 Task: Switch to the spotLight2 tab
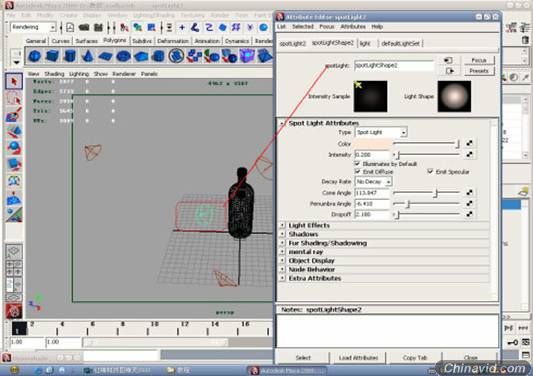(293, 44)
